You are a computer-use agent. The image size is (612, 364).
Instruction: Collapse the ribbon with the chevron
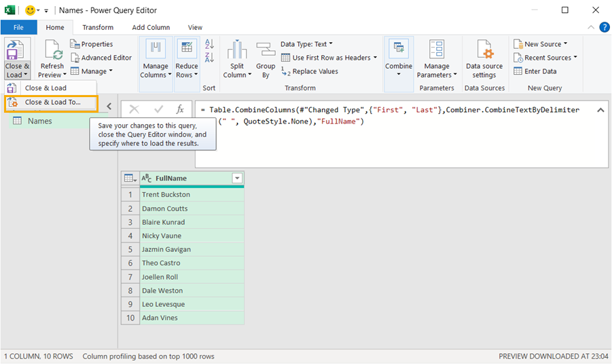pyautogui.click(x=591, y=27)
